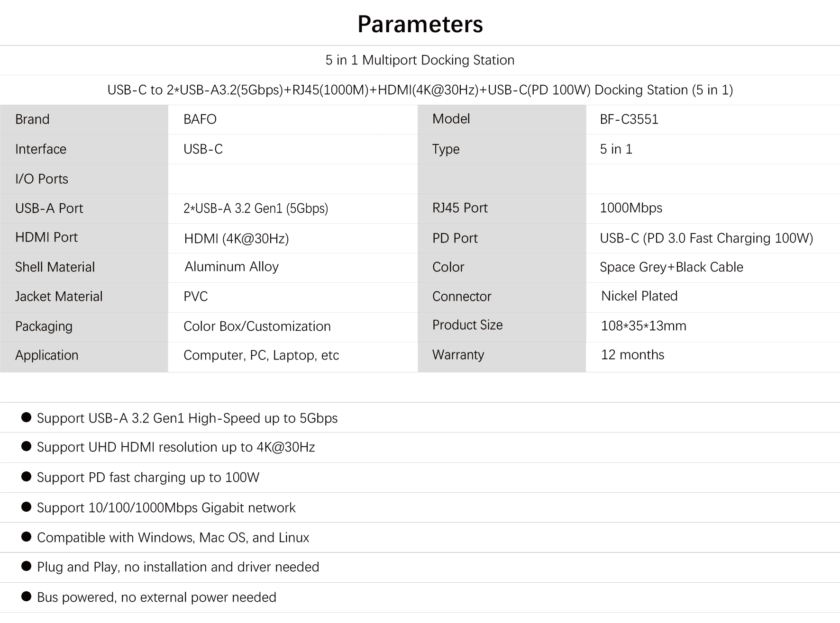Viewport: 840px width, 623px height.
Task: Click the bullet next to Windows compatibility line
Action: 27,537
